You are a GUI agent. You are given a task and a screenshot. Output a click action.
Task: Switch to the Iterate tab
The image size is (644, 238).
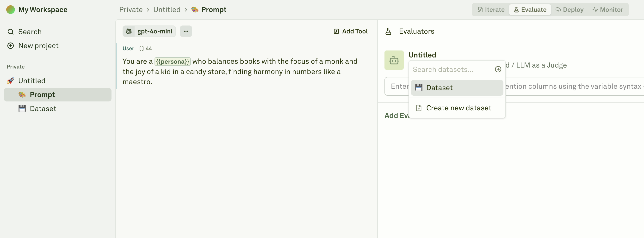(x=491, y=10)
